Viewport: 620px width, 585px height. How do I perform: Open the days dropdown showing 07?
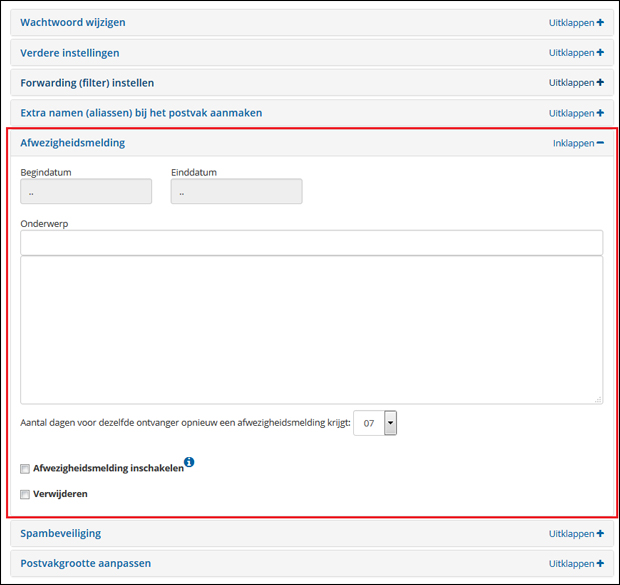coord(390,424)
